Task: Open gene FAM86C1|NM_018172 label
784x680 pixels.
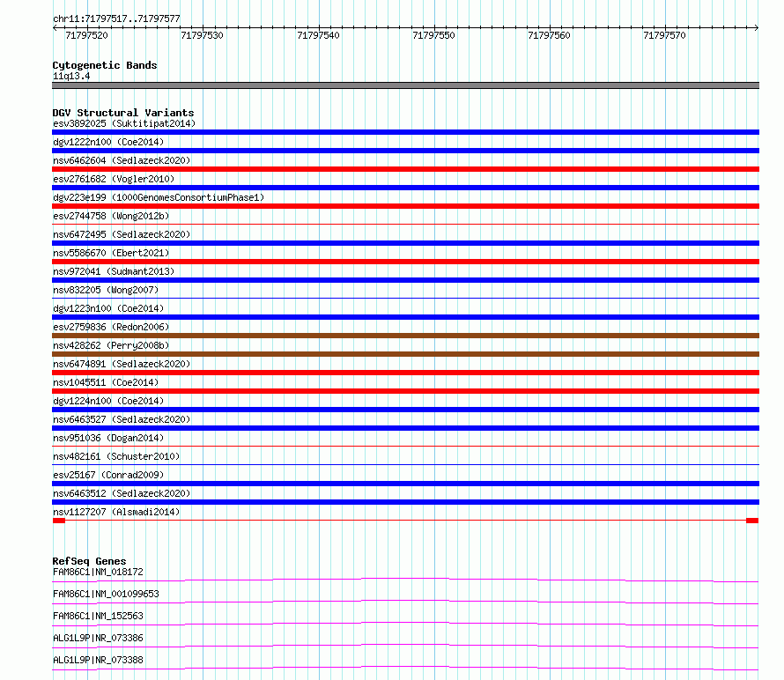Action: [98, 572]
